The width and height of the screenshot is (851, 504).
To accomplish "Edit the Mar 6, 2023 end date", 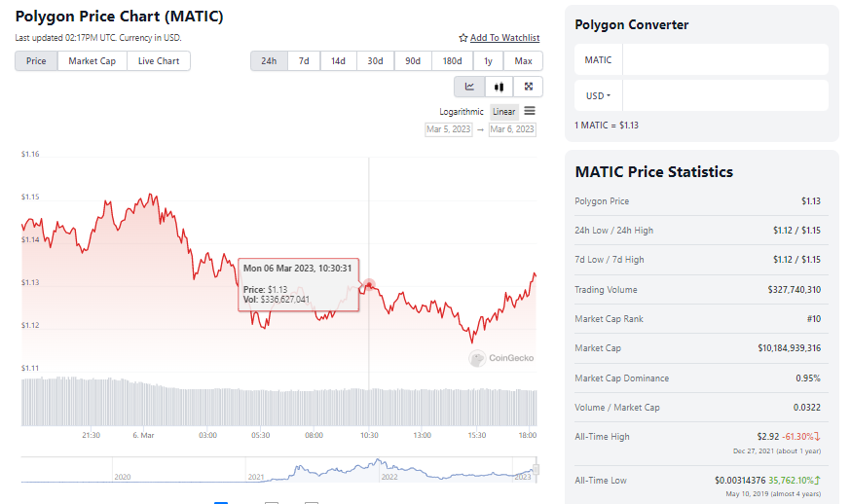I will pyautogui.click(x=512, y=129).
